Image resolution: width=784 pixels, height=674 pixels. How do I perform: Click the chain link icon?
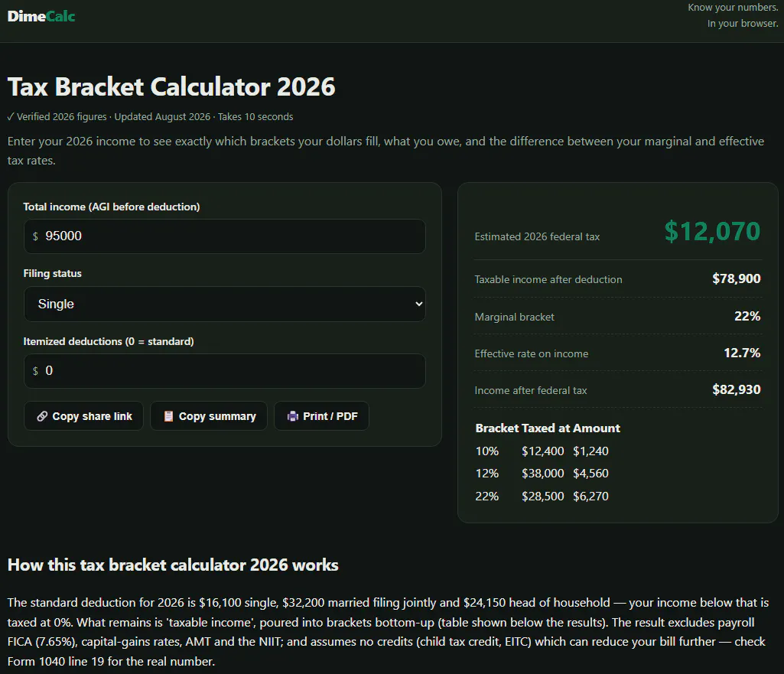[x=42, y=416]
